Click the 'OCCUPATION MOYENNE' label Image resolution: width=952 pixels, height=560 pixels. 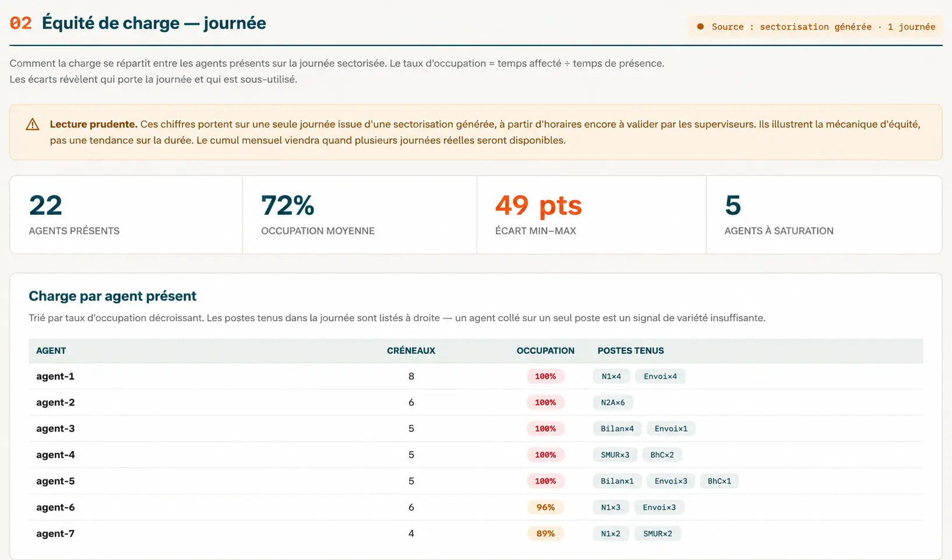(318, 231)
